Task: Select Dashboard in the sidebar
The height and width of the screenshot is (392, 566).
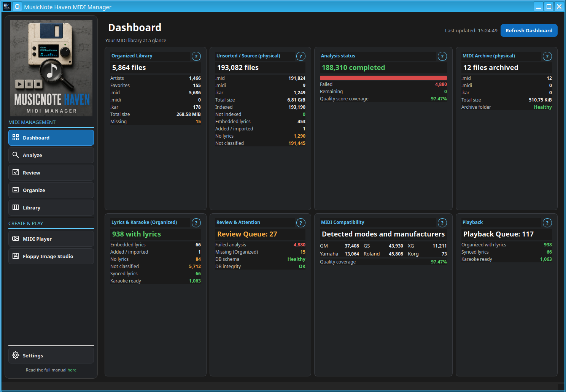Action: pyautogui.click(x=51, y=138)
